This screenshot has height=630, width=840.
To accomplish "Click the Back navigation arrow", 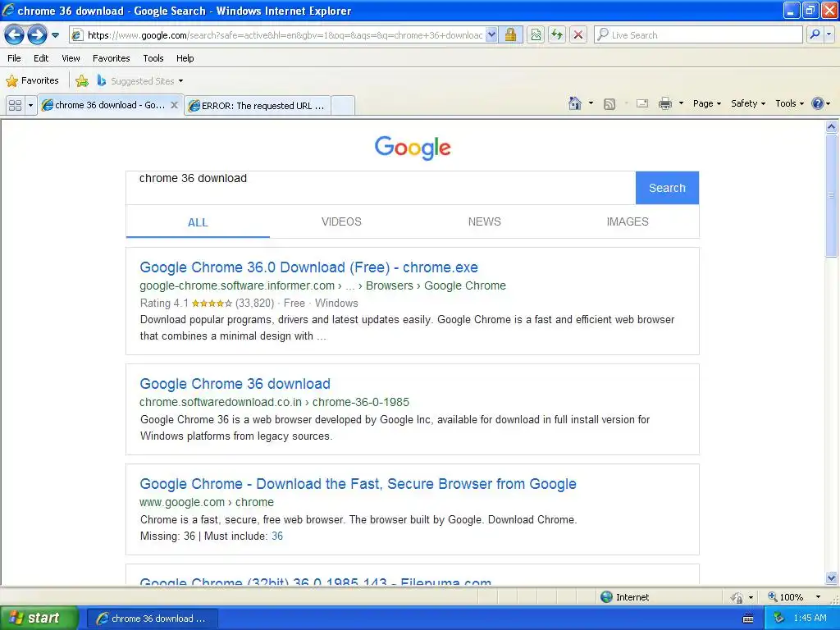I will [x=15, y=35].
